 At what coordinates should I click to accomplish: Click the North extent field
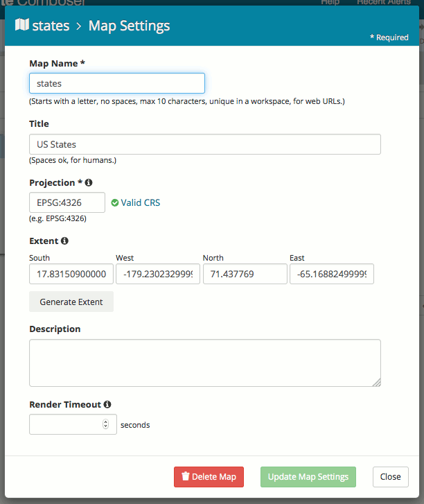point(245,274)
